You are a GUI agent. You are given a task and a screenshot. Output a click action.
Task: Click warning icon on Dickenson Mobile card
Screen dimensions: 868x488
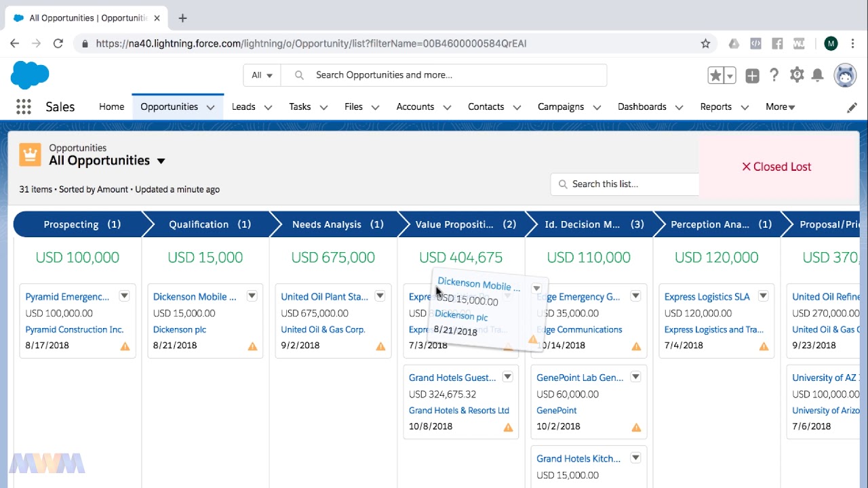pyautogui.click(x=252, y=346)
